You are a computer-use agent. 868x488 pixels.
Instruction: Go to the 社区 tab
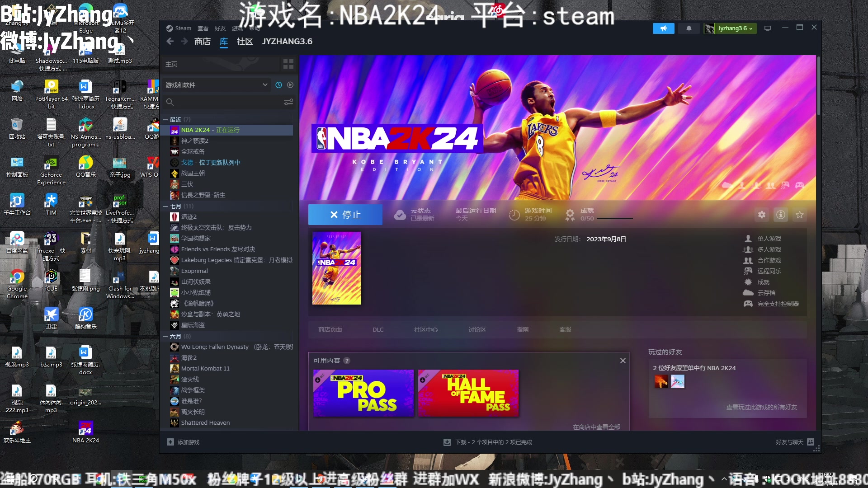pyautogui.click(x=245, y=42)
